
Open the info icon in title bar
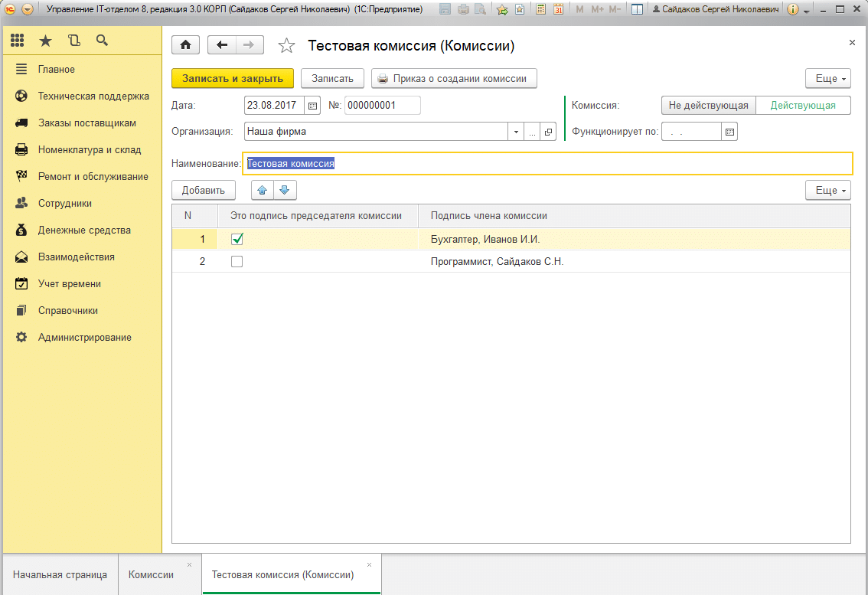(793, 9)
